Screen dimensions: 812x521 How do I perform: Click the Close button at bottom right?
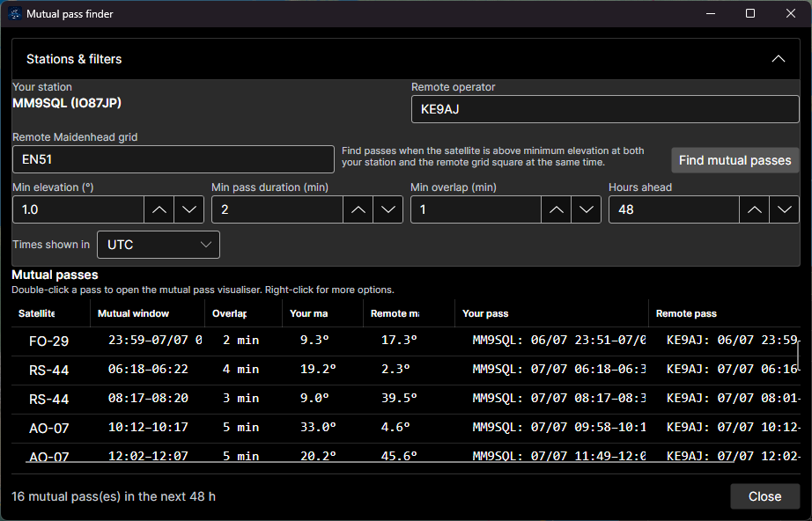coord(764,496)
